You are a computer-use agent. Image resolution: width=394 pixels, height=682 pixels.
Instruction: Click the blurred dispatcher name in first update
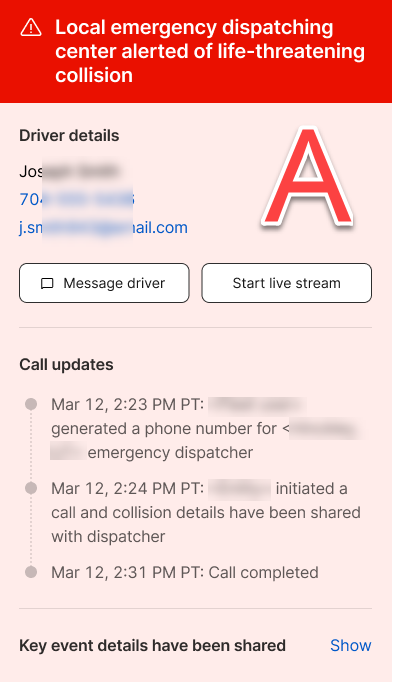tap(257, 405)
